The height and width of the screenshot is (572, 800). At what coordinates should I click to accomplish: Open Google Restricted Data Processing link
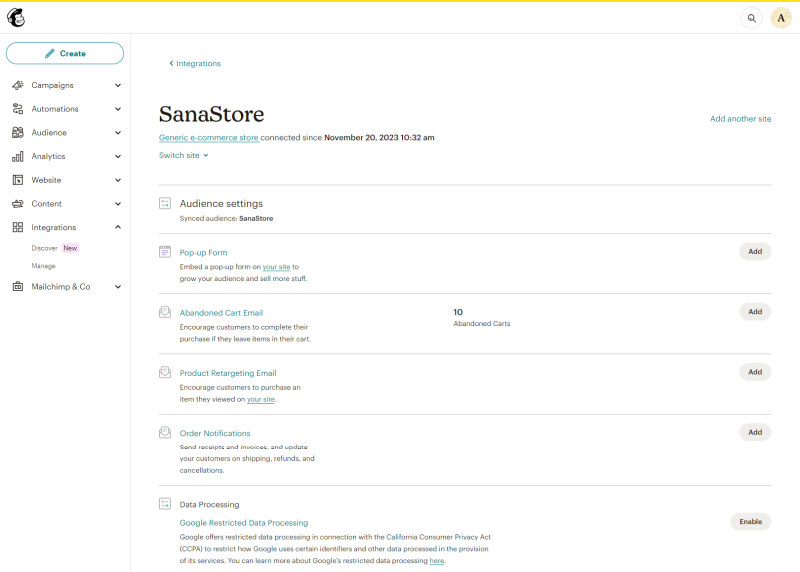coord(244,523)
